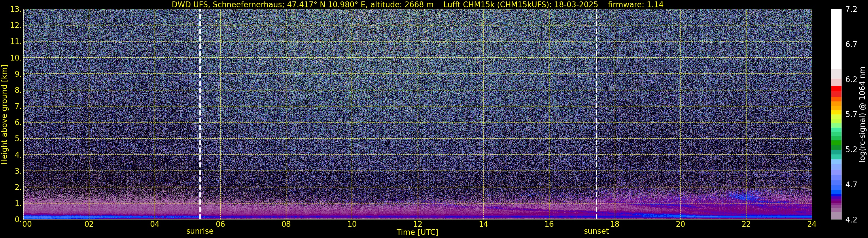The width and height of the screenshot is (868, 238).
Task: Click the plot title starting 'DWD UFS, Schneefernerhaus'
Action: (x=417, y=4)
